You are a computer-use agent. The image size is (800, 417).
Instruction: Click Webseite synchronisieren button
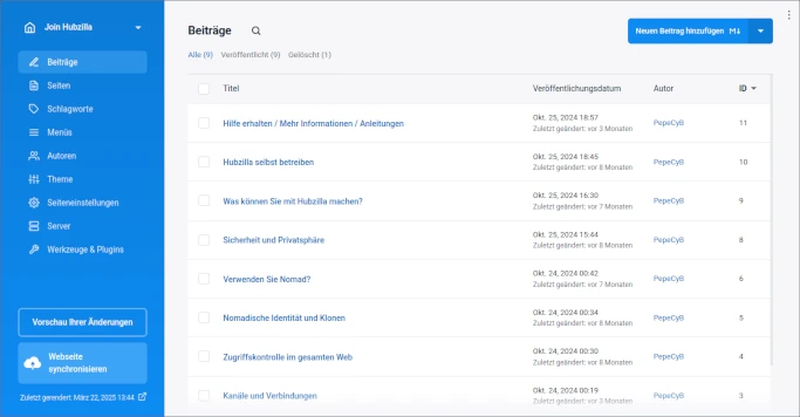(x=82, y=363)
